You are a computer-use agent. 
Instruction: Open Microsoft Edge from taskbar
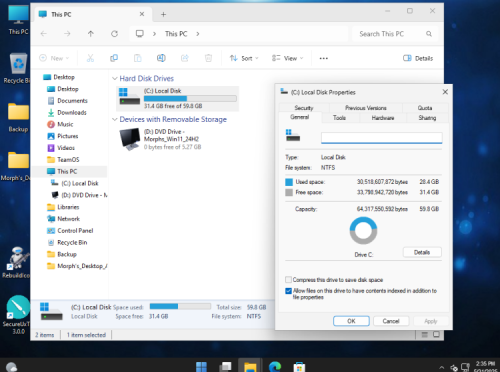pos(275,367)
